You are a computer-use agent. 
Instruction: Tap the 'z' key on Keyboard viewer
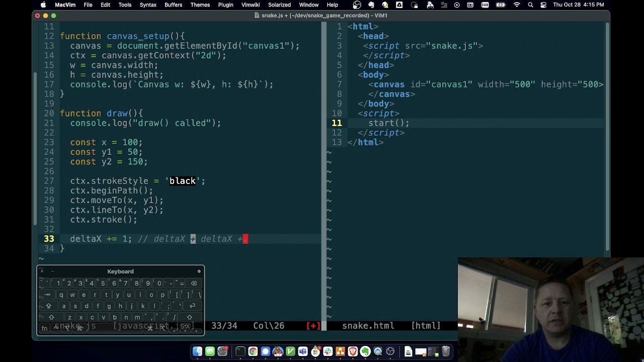(x=69, y=317)
